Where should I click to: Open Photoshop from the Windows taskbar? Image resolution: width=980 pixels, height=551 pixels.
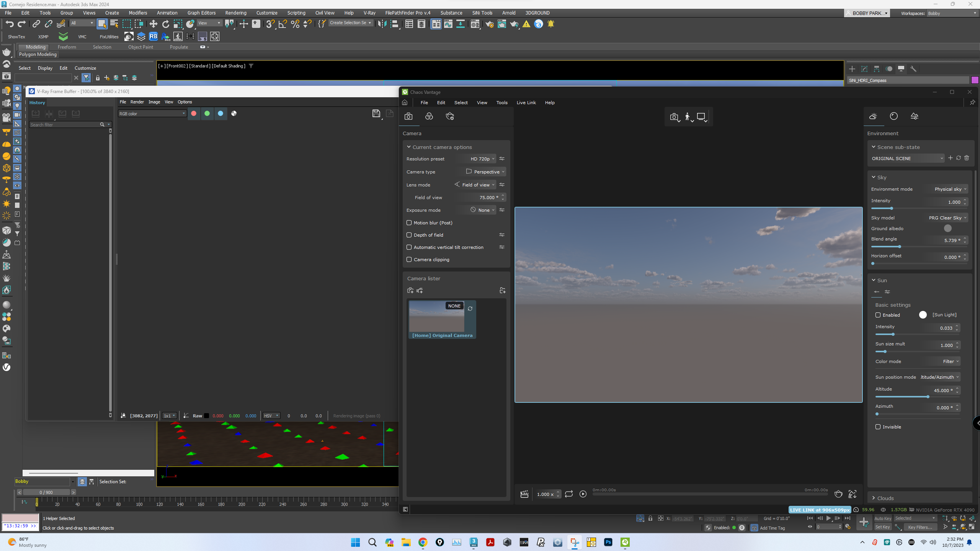608,542
